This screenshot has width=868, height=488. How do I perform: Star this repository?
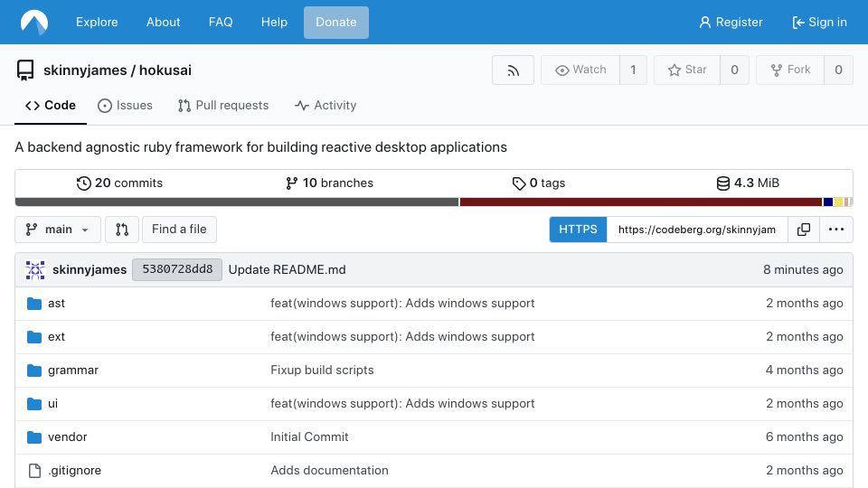(x=687, y=70)
